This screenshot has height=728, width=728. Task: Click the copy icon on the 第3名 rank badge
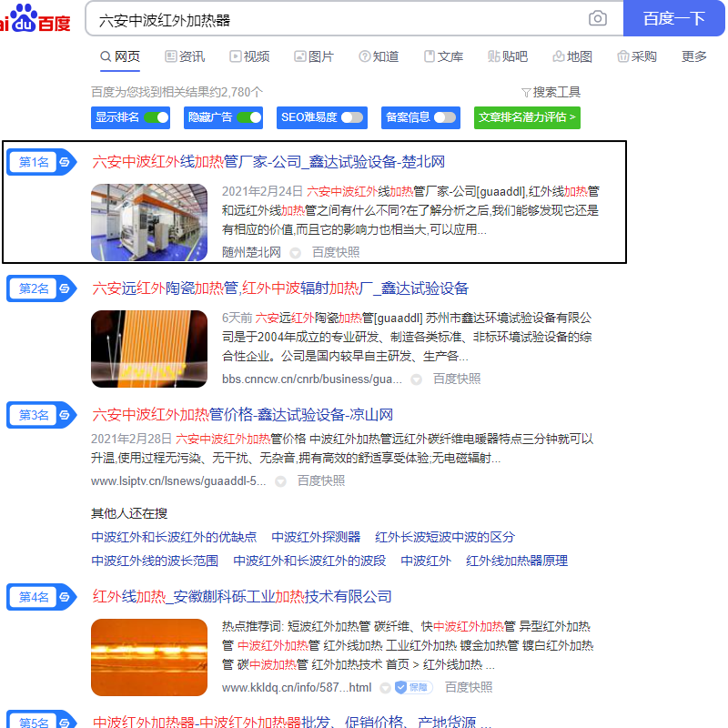coord(65,415)
